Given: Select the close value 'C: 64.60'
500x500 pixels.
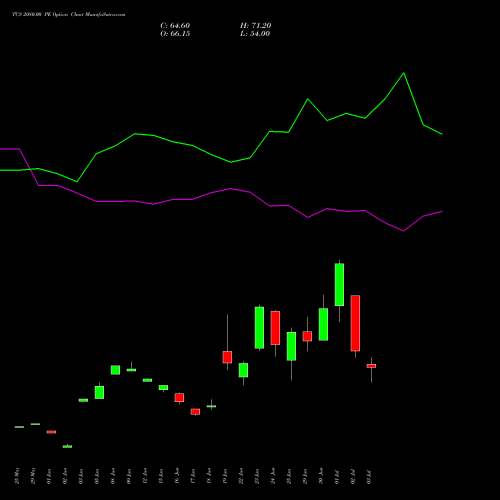Looking at the screenshot, I should click(175, 26).
